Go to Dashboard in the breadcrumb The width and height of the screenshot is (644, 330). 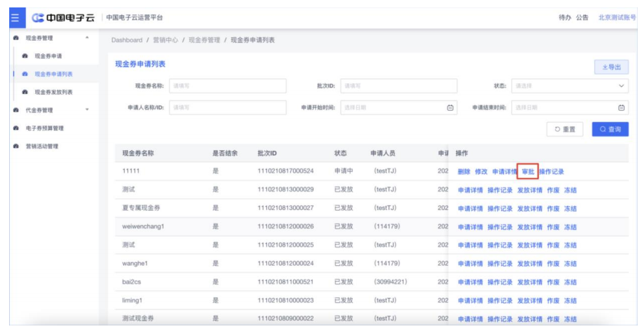pyautogui.click(x=127, y=40)
